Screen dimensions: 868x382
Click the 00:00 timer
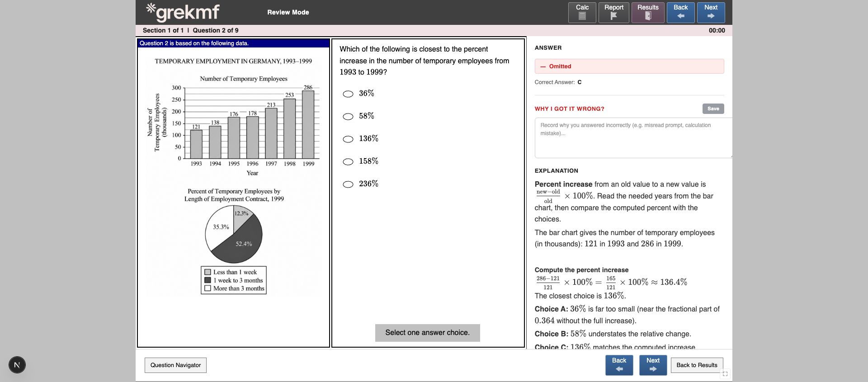tap(717, 30)
